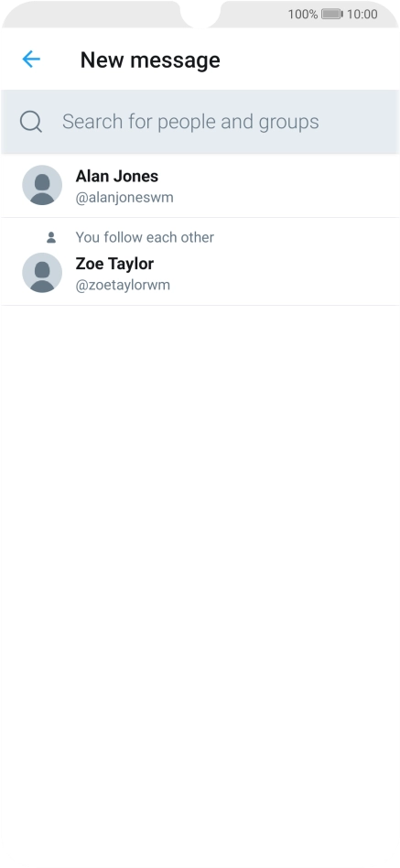Tap the You follow each other label
This screenshot has width=400, height=868.
[x=145, y=237]
